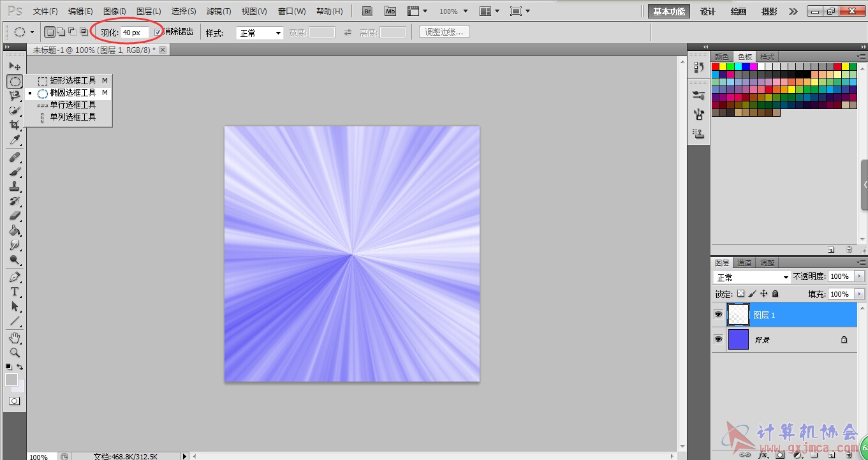Choose 单行选框工具 from flyout
This screenshot has width=868, height=460.
coord(69,105)
